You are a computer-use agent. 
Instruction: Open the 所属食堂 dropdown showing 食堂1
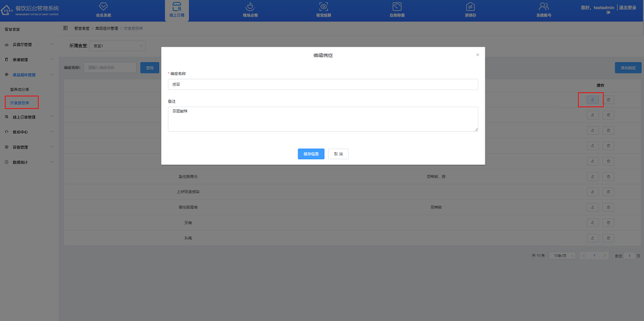[117, 45]
